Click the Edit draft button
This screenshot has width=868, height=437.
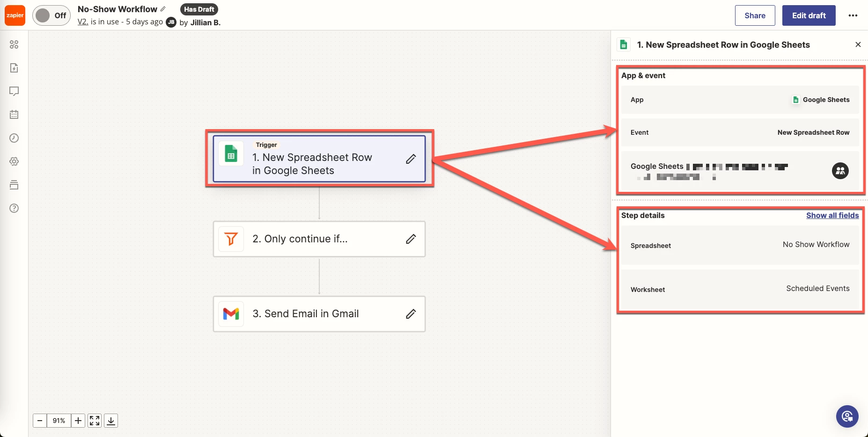(809, 15)
